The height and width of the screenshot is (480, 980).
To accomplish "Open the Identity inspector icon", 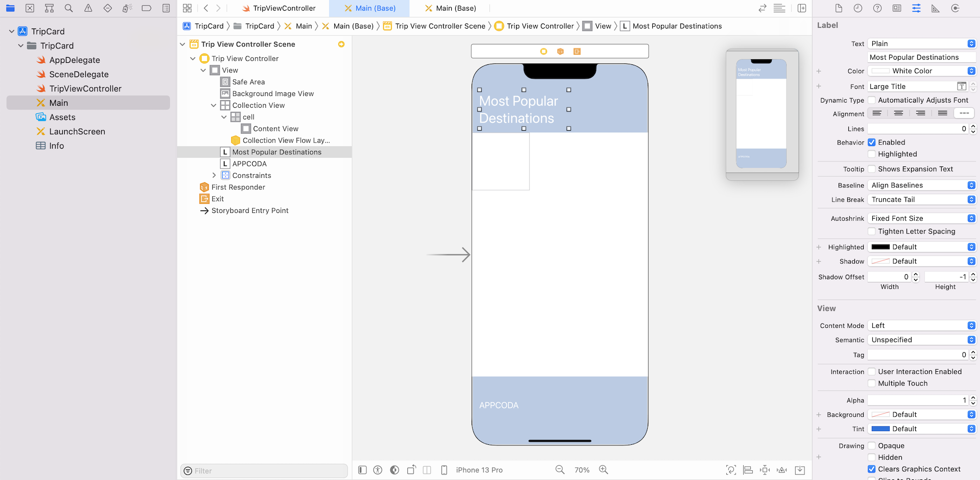I will tap(897, 8).
